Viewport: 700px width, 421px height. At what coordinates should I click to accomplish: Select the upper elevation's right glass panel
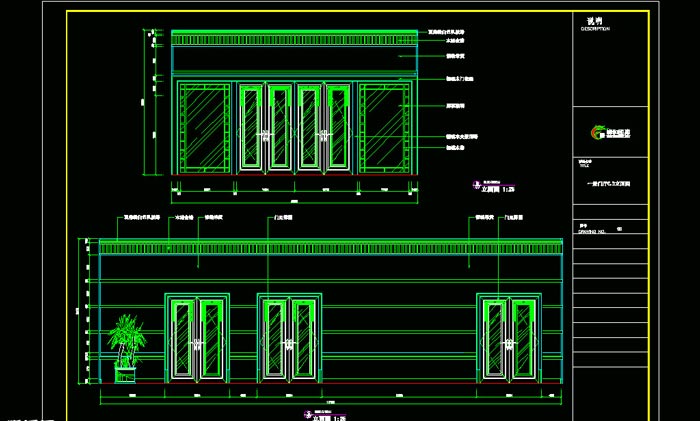(383, 128)
